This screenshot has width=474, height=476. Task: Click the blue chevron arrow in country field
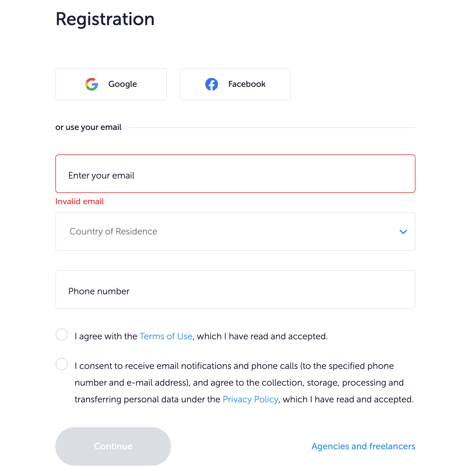tap(403, 232)
